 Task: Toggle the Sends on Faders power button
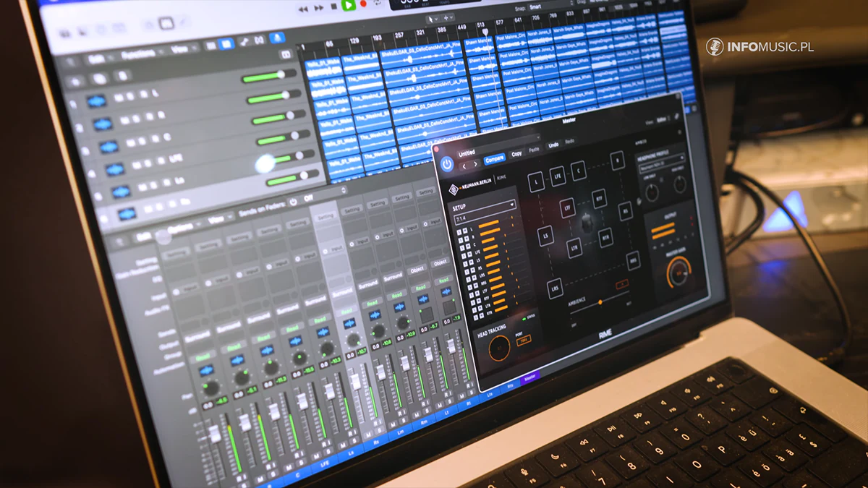[294, 203]
